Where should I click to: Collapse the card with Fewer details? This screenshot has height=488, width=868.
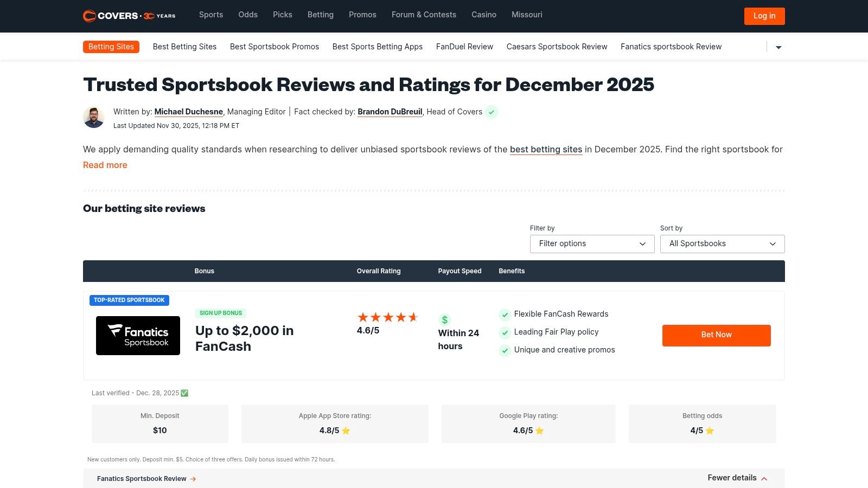pyautogui.click(x=737, y=478)
